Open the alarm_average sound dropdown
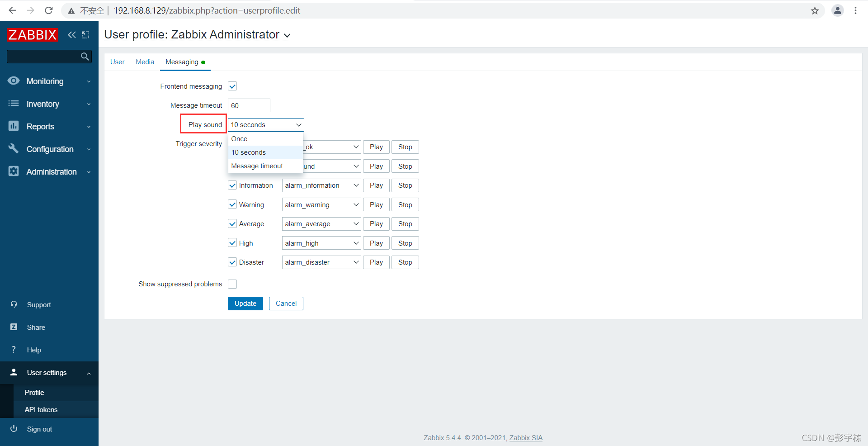Viewport: 868px width, 446px height. pos(321,224)
